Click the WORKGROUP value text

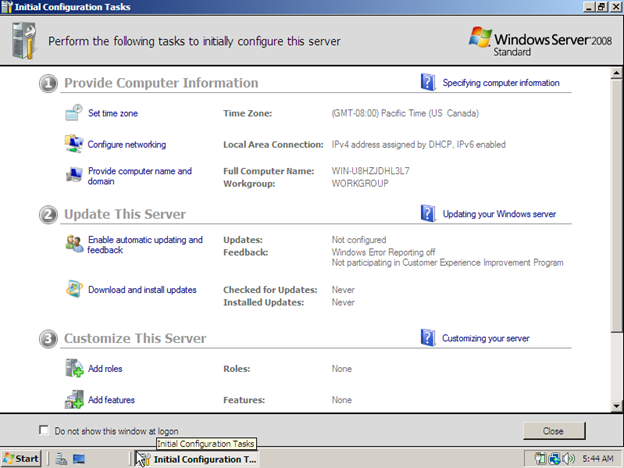360,183
